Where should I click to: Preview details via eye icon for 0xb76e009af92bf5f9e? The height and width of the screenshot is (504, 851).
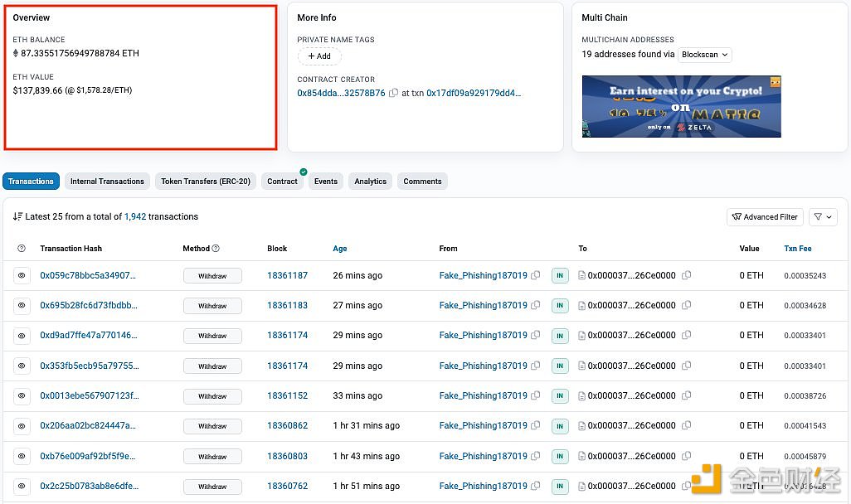(22, 456)
